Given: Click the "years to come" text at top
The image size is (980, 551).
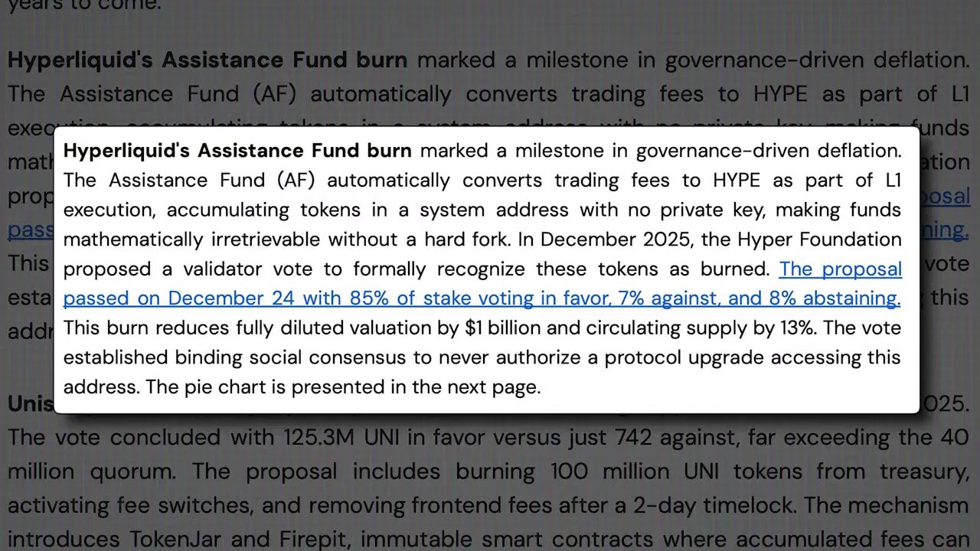Looking at the screenshot, I should [x=84, y=6].
